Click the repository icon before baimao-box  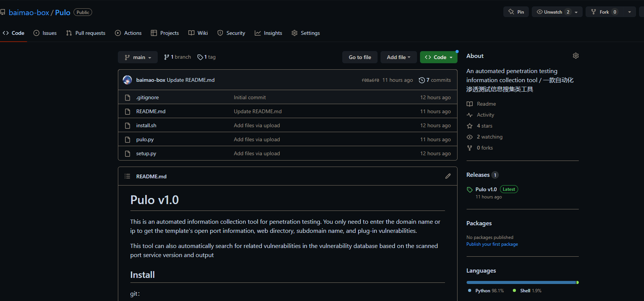pos(3,12)
